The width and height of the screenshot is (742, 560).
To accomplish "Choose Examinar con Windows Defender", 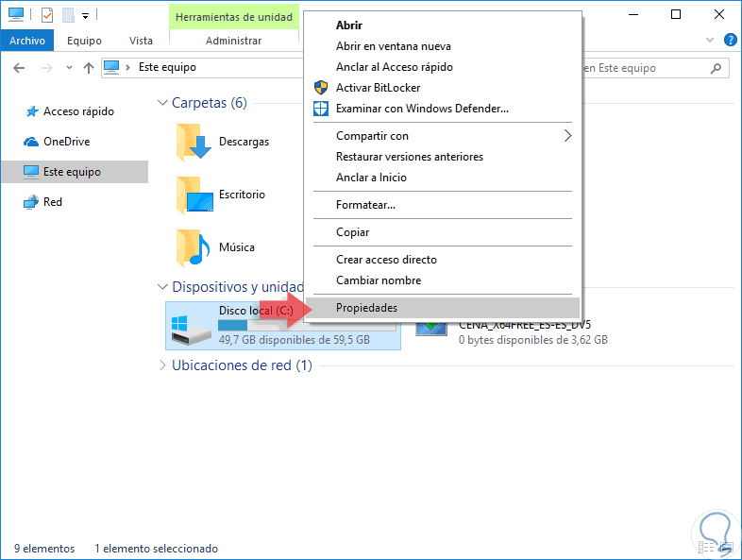I will 443,109.
